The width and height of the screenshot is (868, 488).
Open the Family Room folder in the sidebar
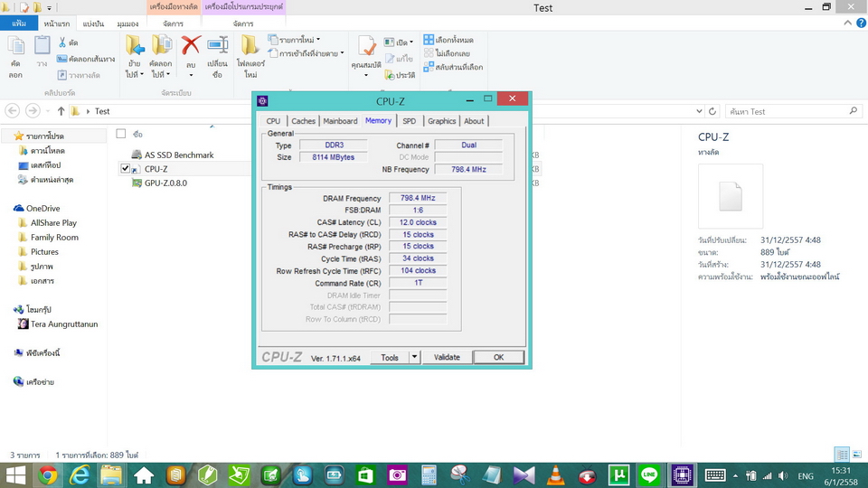(54, 237)
